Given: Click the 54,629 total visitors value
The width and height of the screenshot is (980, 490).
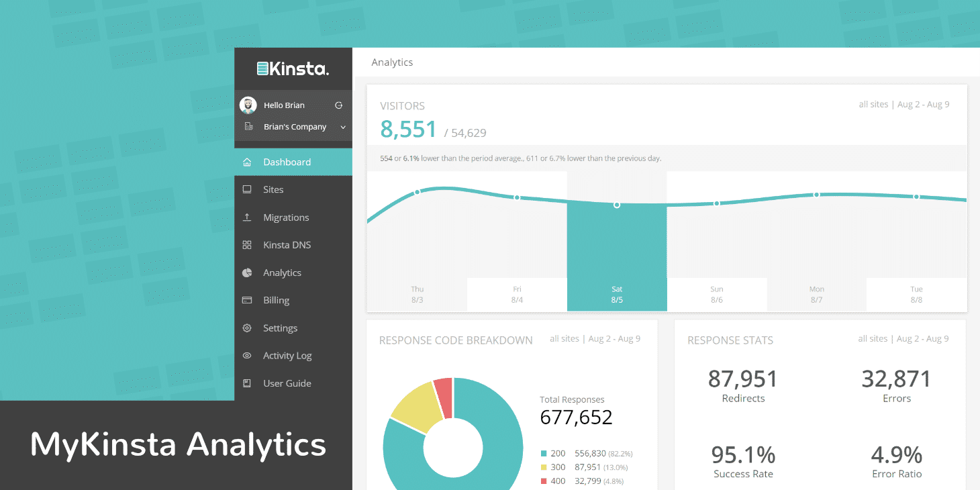Looking at the screenshot, I should tap(465, 133).
